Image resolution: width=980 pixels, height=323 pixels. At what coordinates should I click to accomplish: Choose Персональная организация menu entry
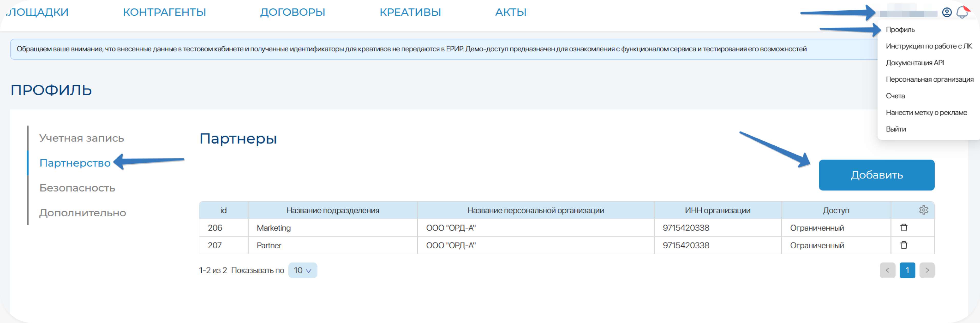(x=929, y=79)
